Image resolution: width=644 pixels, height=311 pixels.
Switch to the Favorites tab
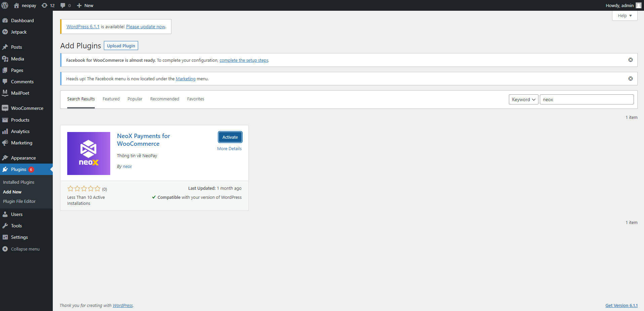click(196, 99)
